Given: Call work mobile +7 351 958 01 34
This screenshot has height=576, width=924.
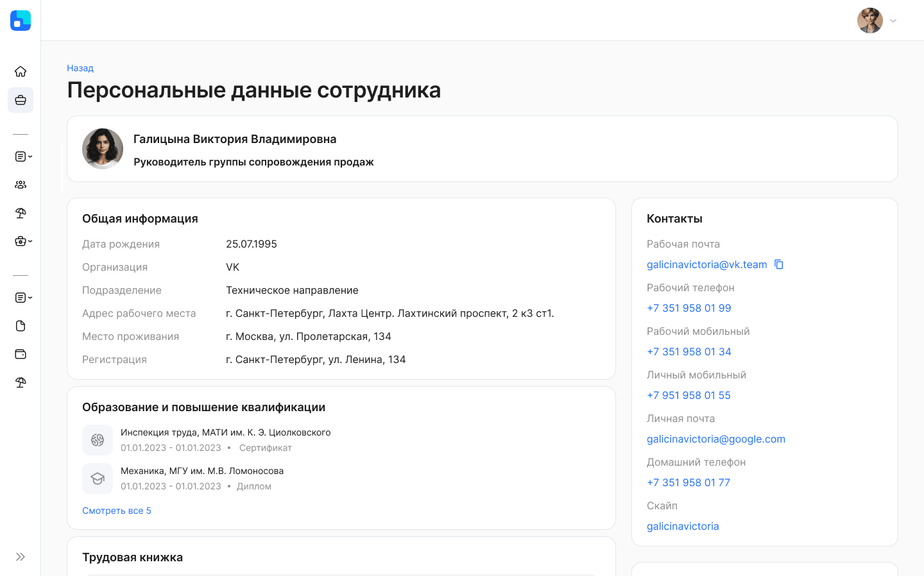Looking at the screenshot, I should pos(689,352).
